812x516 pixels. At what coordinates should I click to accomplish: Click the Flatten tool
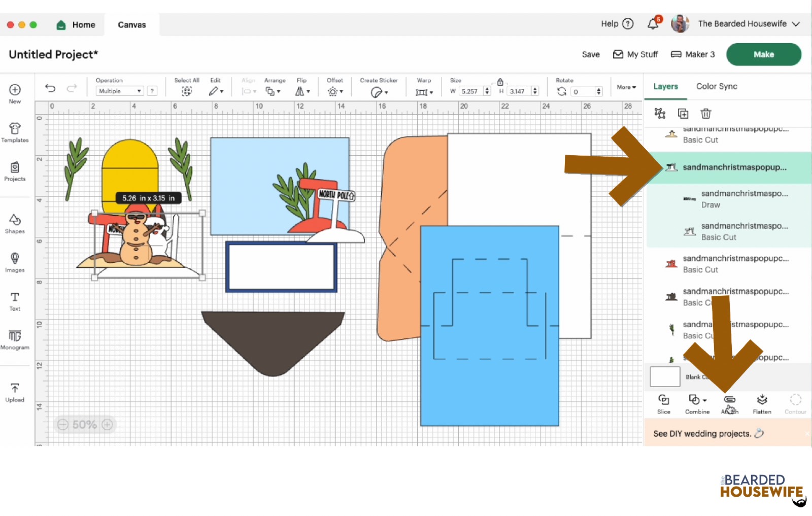pyautogui.click(x=762, y=404)
